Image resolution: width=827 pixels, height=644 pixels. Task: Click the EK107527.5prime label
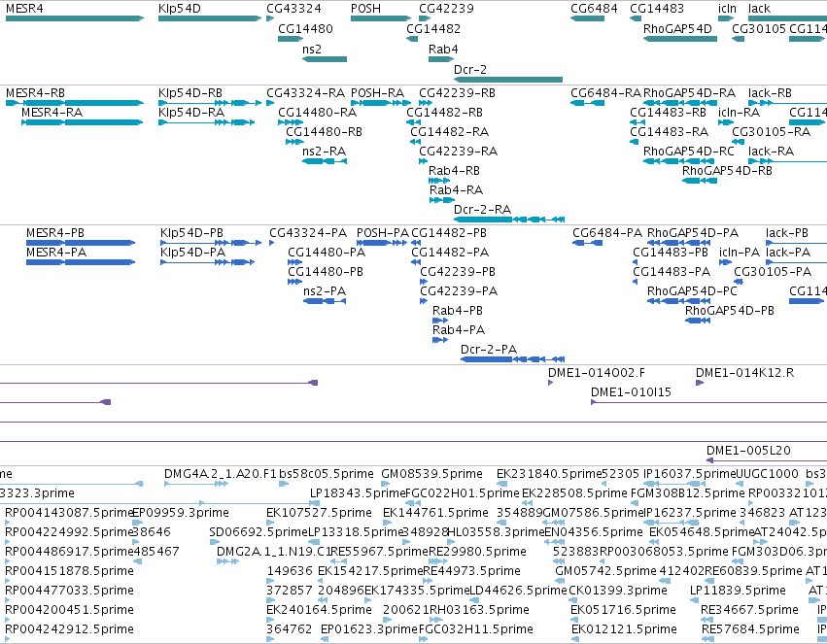tap(319, 513)
